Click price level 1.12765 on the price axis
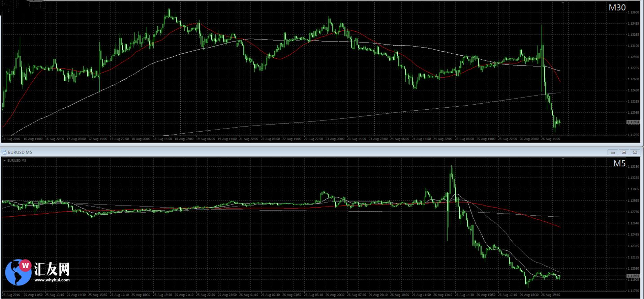The width and height of the screenshot is (644, 299). tap(634, 68)
